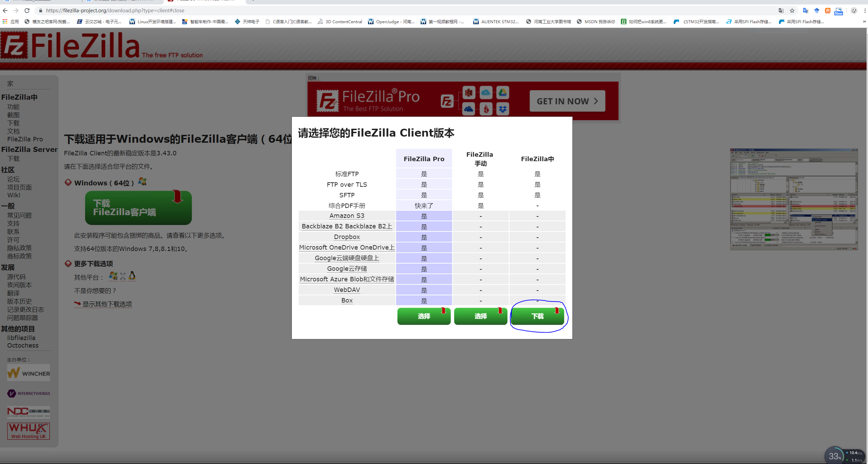Click the soccer ball profile avatar
The width and height of the screenshot is (868, 464).
pyautogui.click(x=854, y=11)
